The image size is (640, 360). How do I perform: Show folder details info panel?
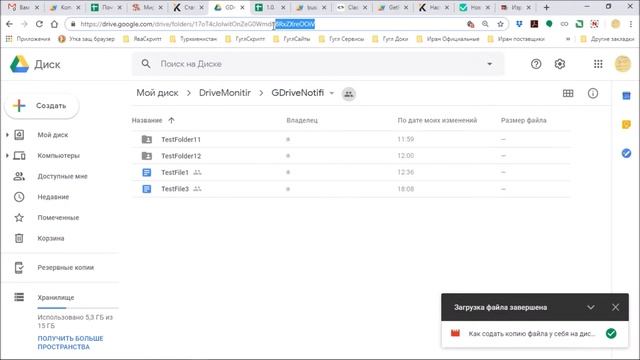coord(593,93)
